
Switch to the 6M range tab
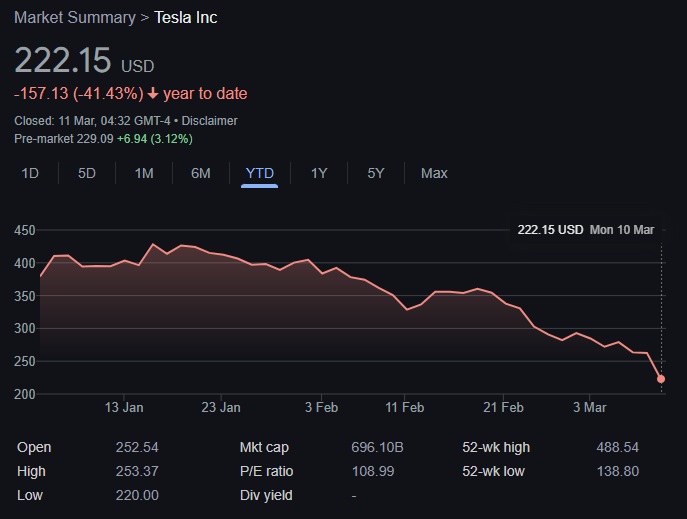click(x=201, y=173)
